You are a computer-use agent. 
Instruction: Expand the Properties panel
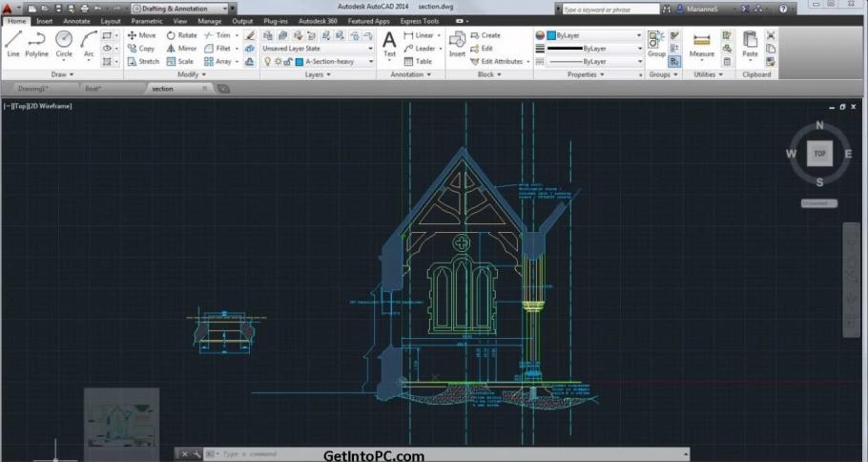pyautogui.click(x=586, y=74)
